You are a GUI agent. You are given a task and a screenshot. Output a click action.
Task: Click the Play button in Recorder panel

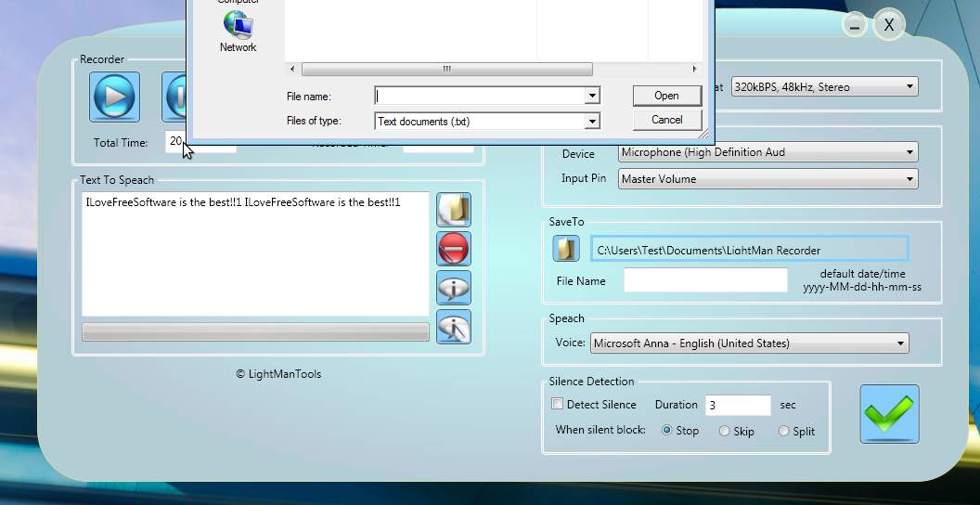point(114,97)
